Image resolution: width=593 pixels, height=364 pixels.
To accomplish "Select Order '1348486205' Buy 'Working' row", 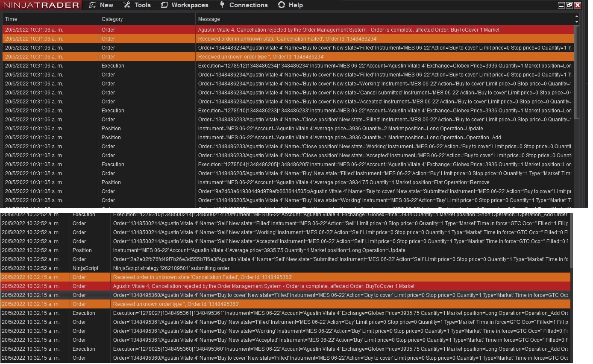I will click(288, 200).
